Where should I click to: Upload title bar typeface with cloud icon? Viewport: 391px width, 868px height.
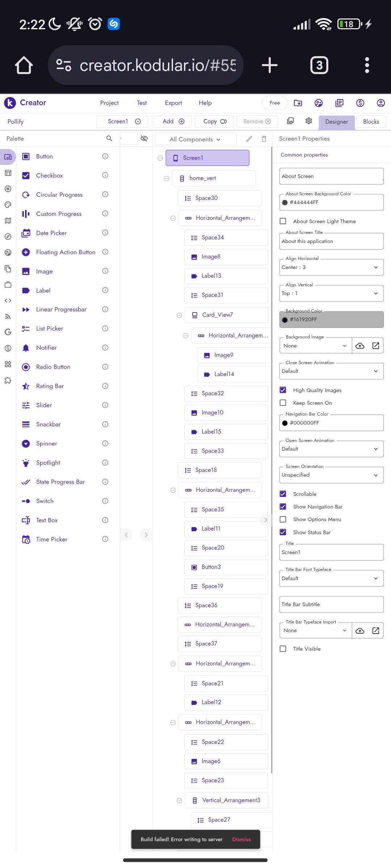coord(360,630)
